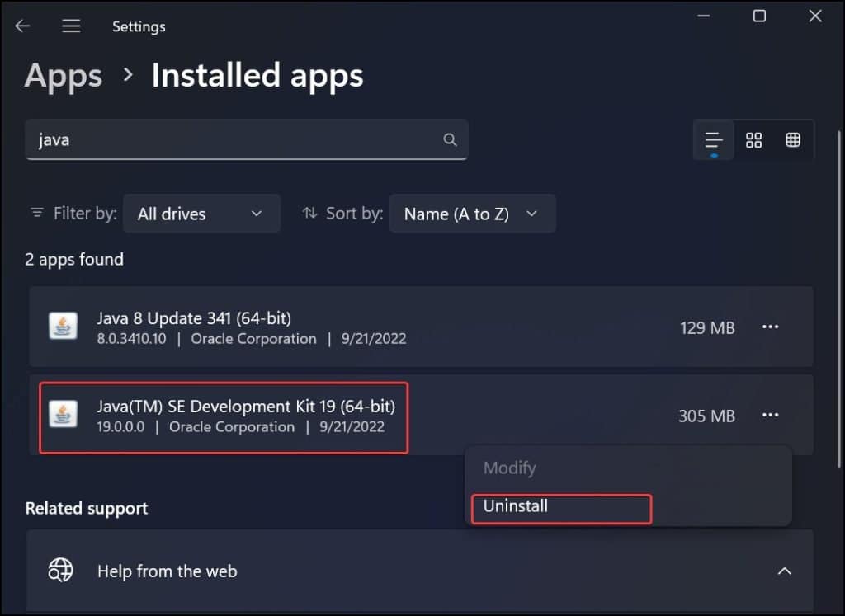Open the hamburger navigation menu
The height and width of the screenshot is (616, 845).
tap(71, 26)
